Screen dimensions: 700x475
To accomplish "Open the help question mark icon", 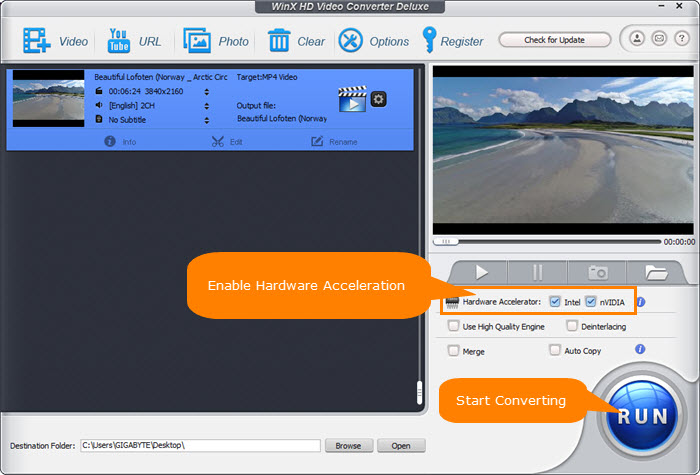I will (682, 38).
